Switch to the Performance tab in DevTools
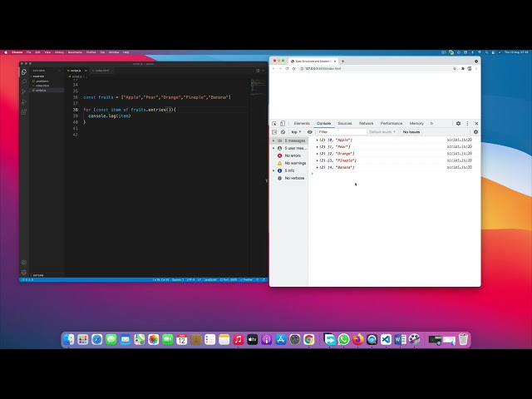 pyautogui.click(x=392, y=124)
